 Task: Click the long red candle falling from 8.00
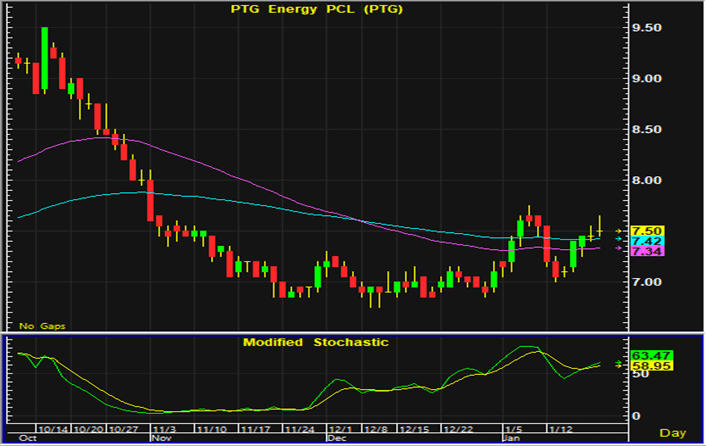coord(150,201)
